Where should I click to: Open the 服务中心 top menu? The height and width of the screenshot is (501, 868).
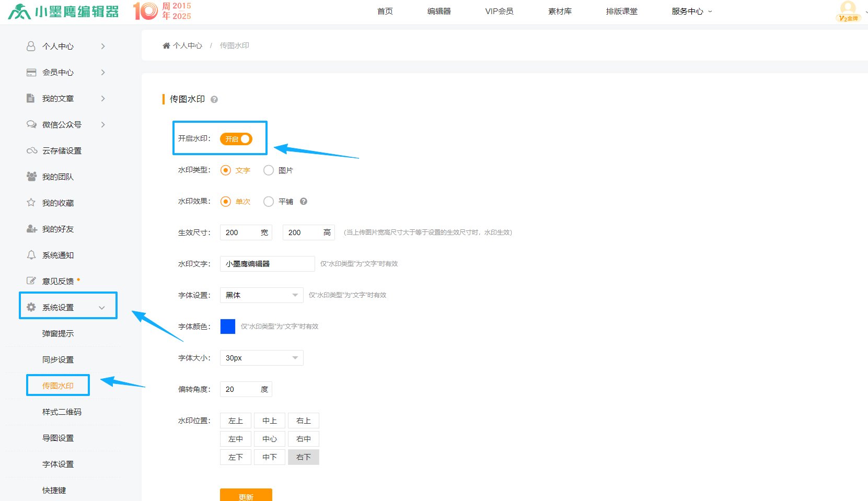pos(691,11)
